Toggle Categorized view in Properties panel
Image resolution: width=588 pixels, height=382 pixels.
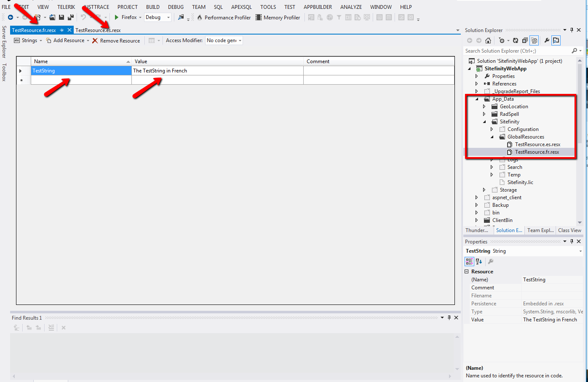[469, 262]
